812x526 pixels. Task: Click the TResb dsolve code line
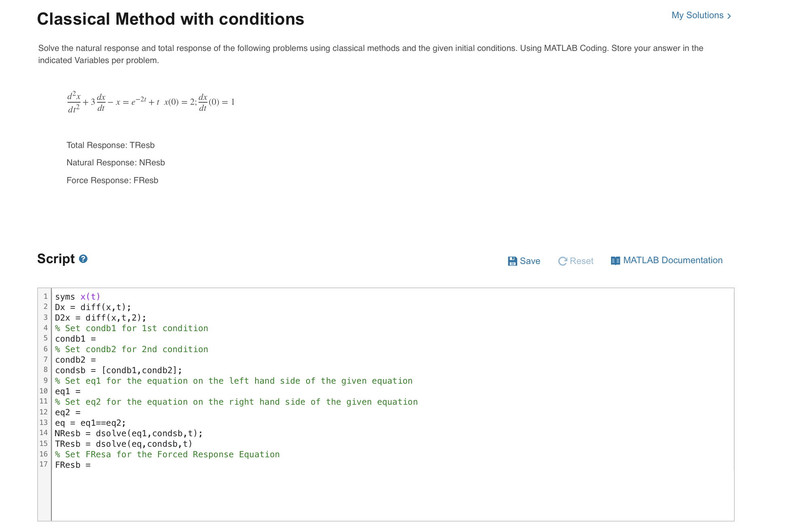pyautogui.click(x=123, y=444)
